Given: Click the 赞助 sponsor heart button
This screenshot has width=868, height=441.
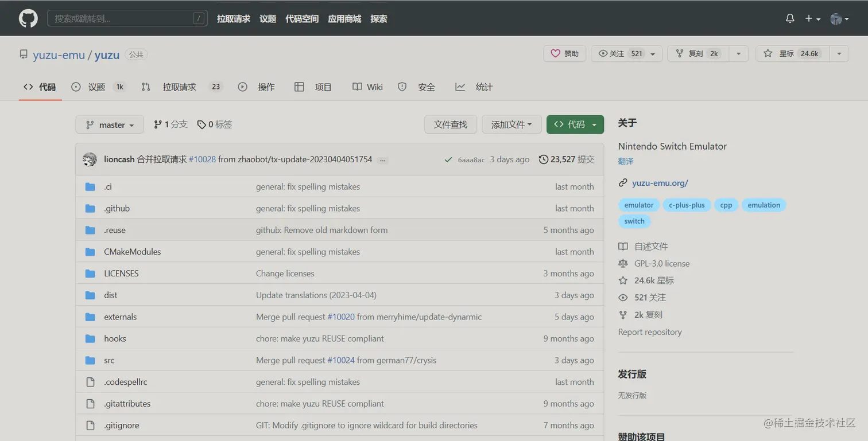Looking at the screenshot, I should (x=564, y=53).
